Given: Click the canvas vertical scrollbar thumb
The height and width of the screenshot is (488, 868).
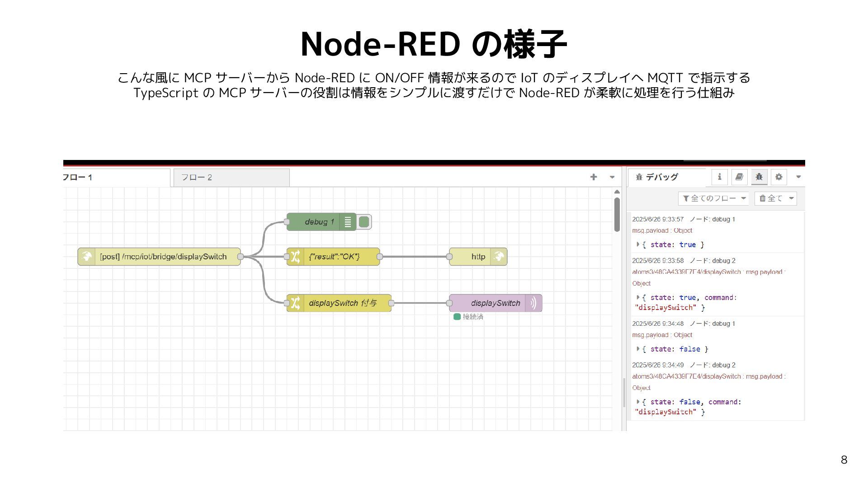Looking at the screenshot, I should click(x=617, y=215).
